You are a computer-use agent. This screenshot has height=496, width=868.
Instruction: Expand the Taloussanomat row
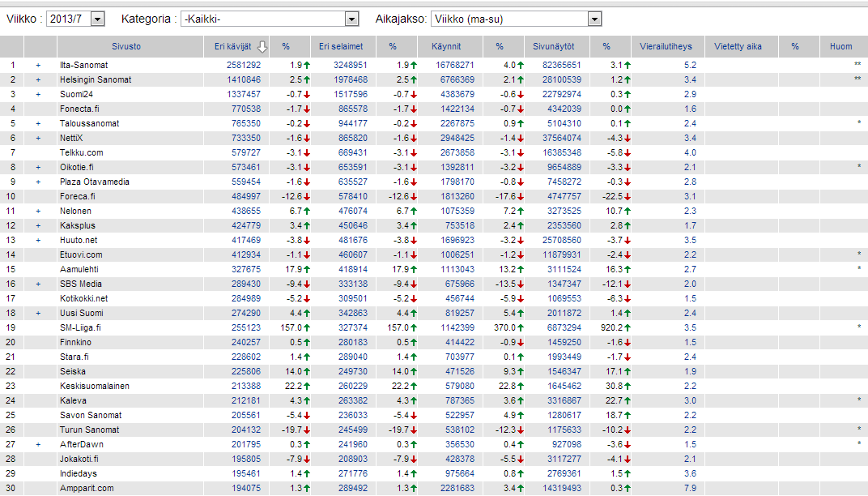point(38,123)
